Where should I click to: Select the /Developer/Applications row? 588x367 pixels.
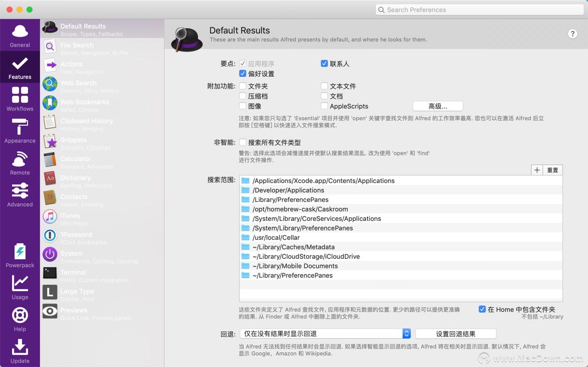click(x=401, y=190)
